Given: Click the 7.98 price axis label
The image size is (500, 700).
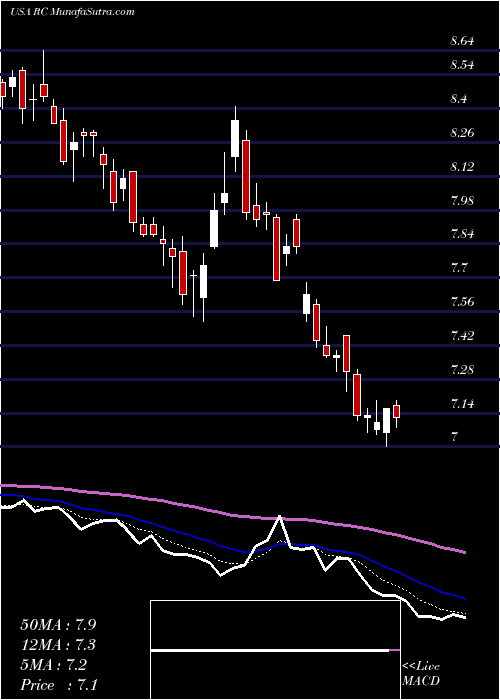Looking at the screenshot, I should tap(462, 200).
